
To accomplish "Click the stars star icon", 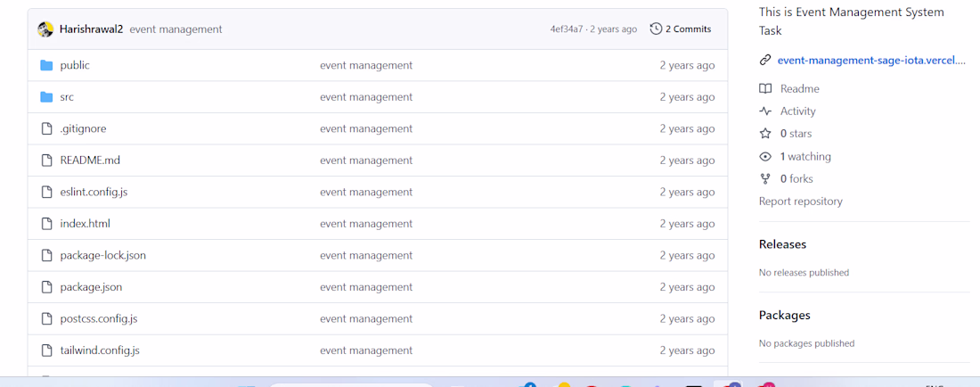I will [x=765, y=134].
